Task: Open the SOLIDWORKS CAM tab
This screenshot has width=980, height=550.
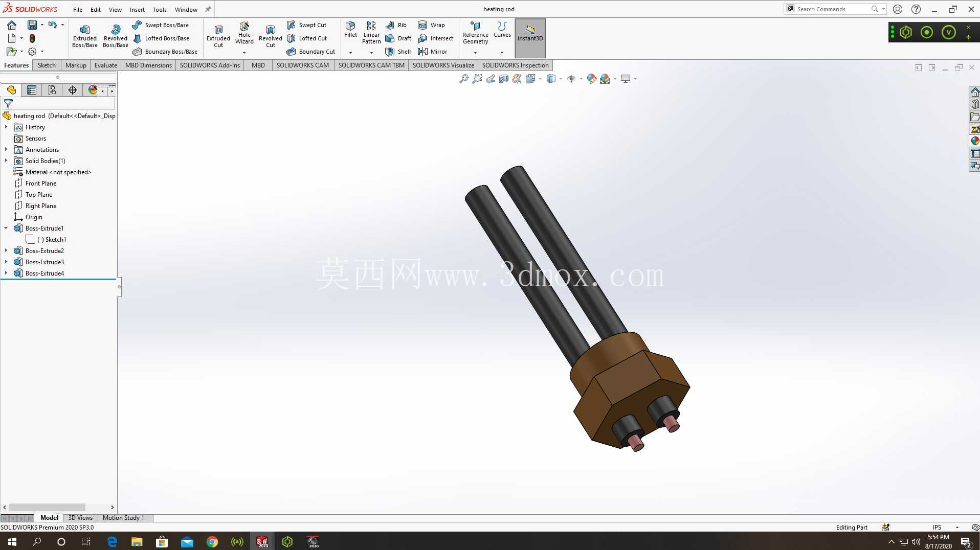Action: pyautogui.click(x=303, y=65)
